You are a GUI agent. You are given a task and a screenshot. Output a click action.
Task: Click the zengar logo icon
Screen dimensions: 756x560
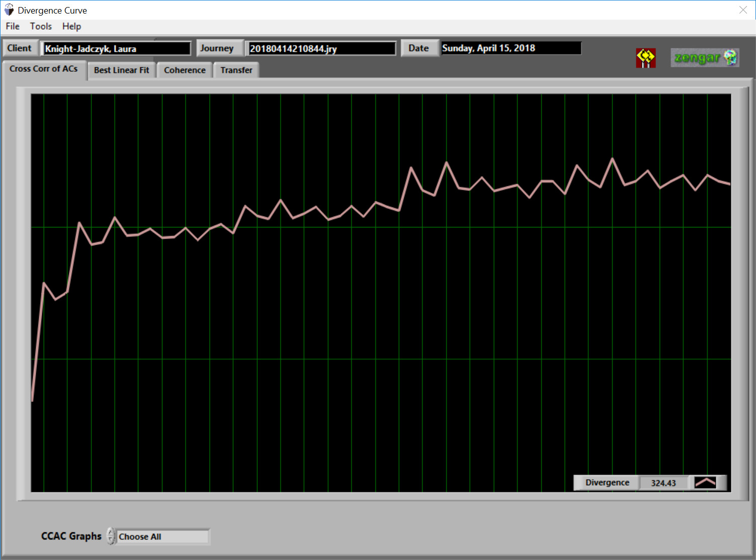699,58
